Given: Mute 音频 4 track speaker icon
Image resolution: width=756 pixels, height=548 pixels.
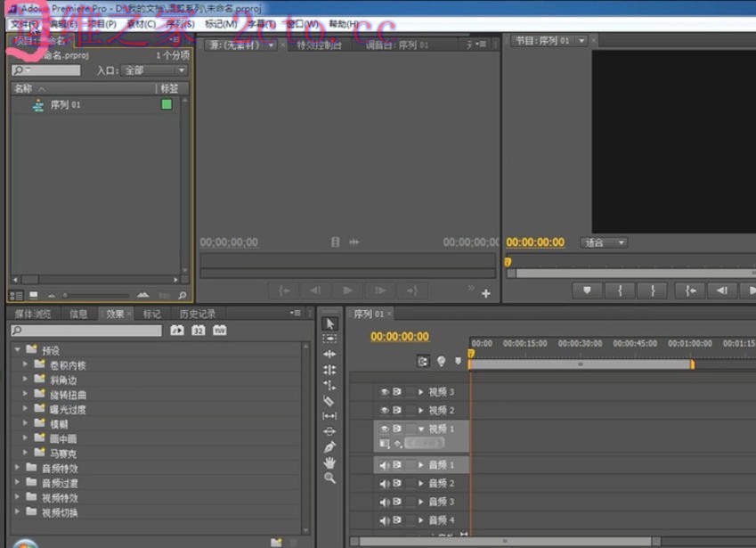Looking at the screenshot, I should pos(385,520).
